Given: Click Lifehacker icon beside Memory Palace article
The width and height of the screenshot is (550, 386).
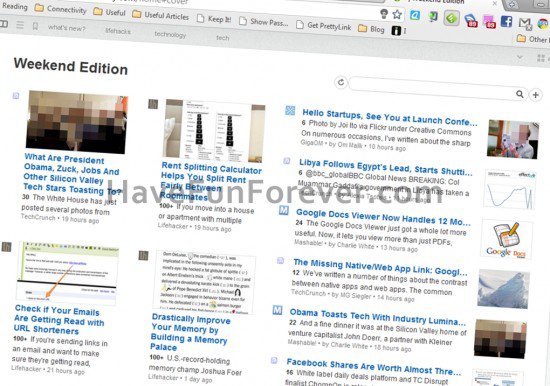Looking at the screenshot, I should pos(143,255).
